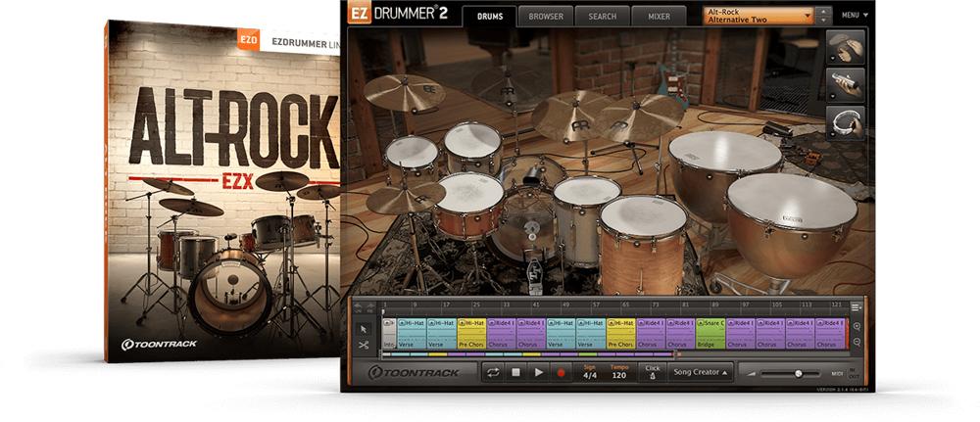Select the Intro song block
The height and width of the screenshot is (422, 980).
pyautogui.click(x=389, y=333)
